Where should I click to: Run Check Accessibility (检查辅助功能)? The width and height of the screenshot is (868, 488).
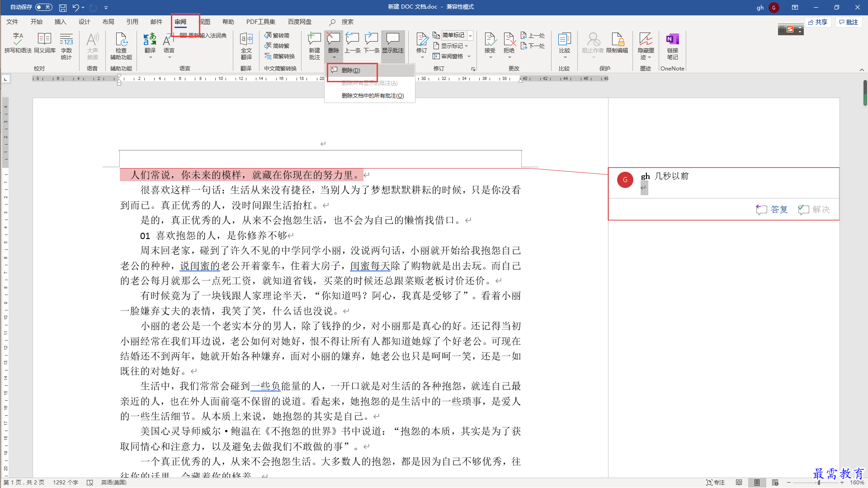pyautogui.click(x=121, y=46)
